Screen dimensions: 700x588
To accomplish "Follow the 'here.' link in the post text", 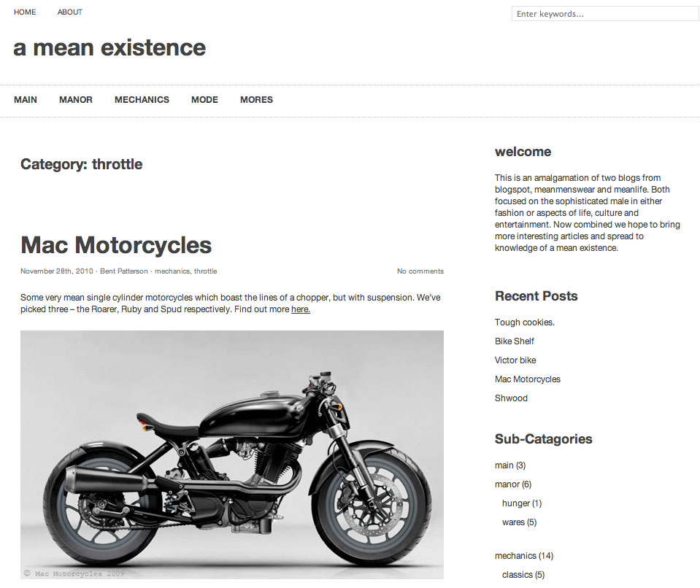I will click(301, 309).
